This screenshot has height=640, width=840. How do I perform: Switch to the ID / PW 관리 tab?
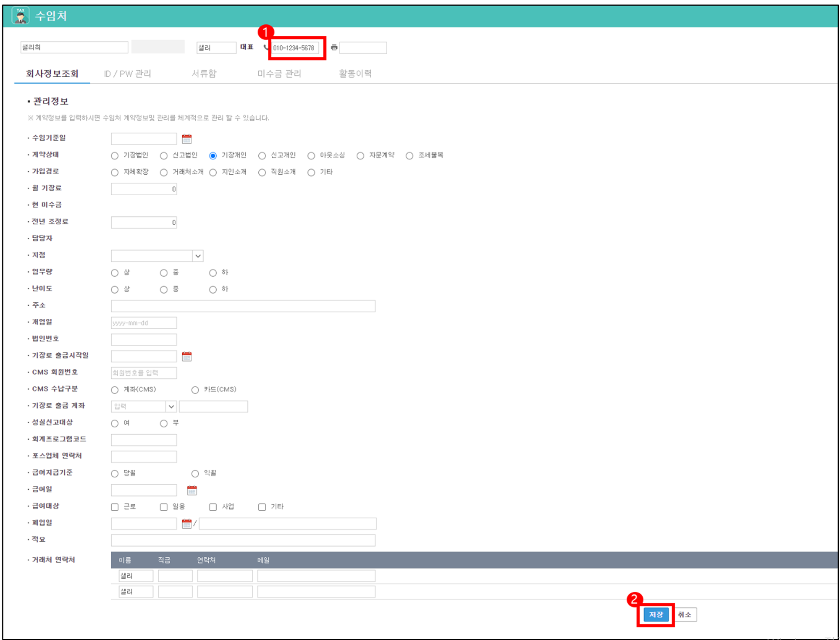pyautogui.click(x=127, y=74)
